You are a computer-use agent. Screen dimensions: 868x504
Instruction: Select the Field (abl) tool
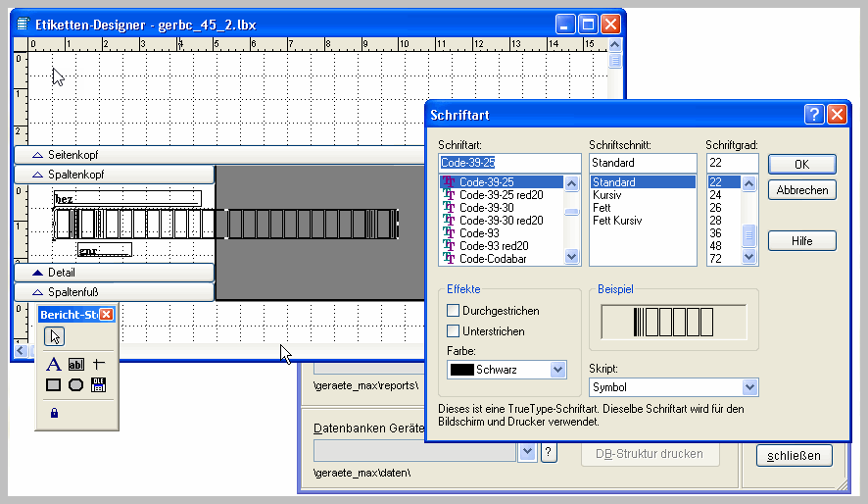point(76,364)
